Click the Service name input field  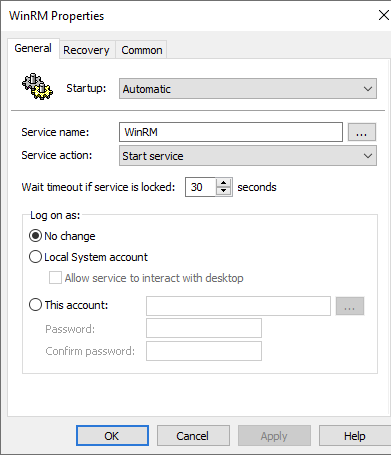pos(231,132)
